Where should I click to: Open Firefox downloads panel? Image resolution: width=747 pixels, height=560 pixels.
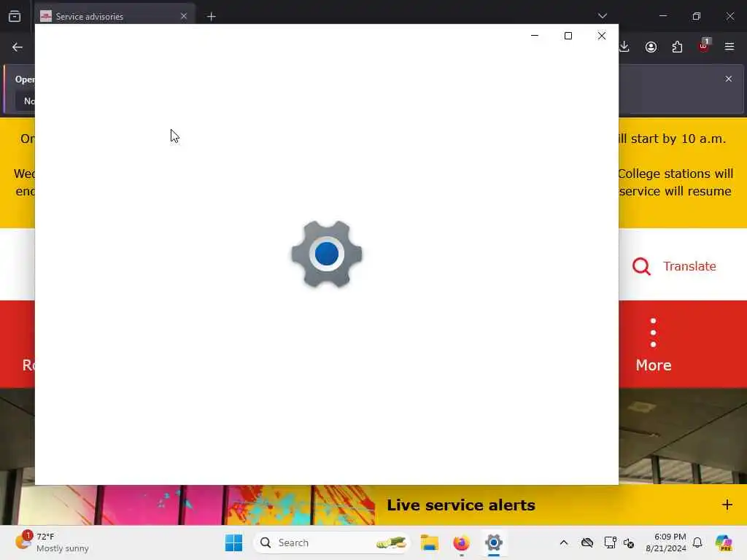(624, 47)
